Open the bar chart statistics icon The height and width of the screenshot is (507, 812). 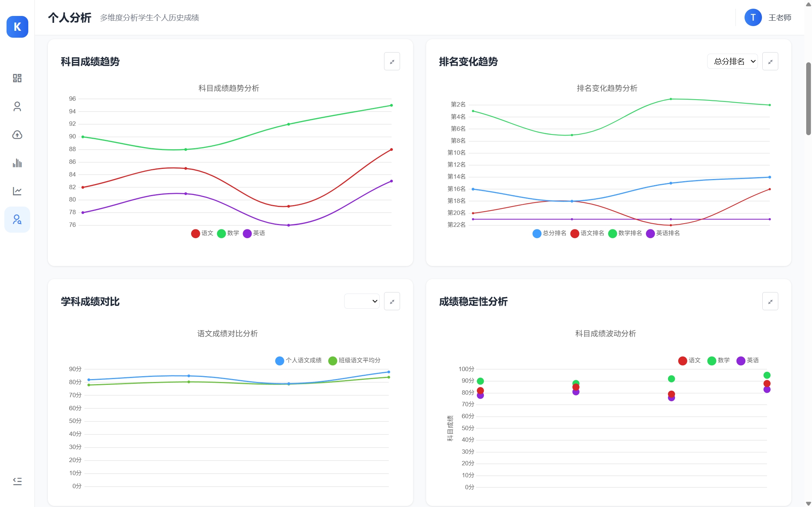17,163
